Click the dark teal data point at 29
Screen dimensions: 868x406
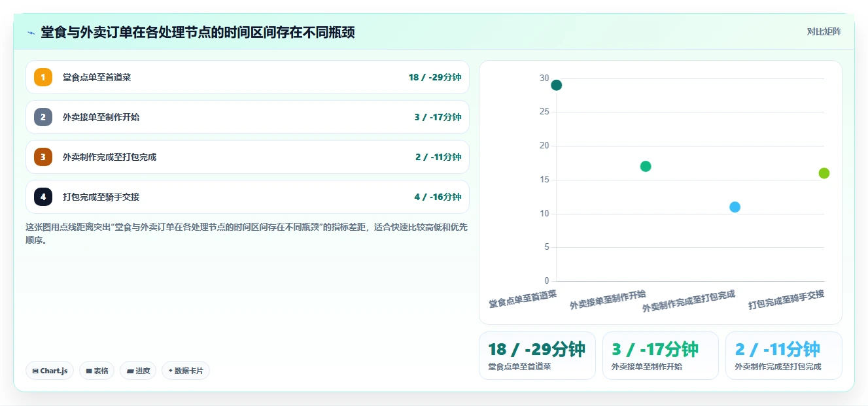557,85
